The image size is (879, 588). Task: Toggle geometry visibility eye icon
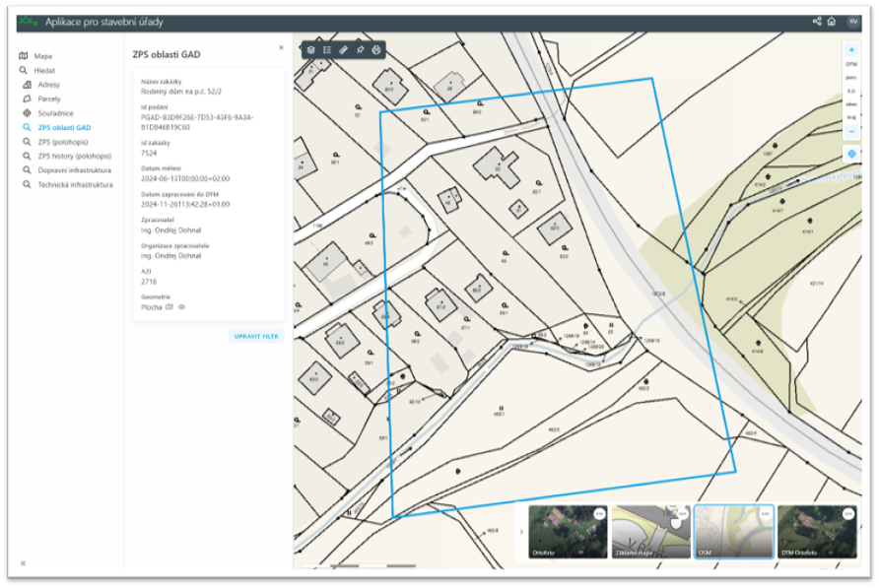point(181,307)
